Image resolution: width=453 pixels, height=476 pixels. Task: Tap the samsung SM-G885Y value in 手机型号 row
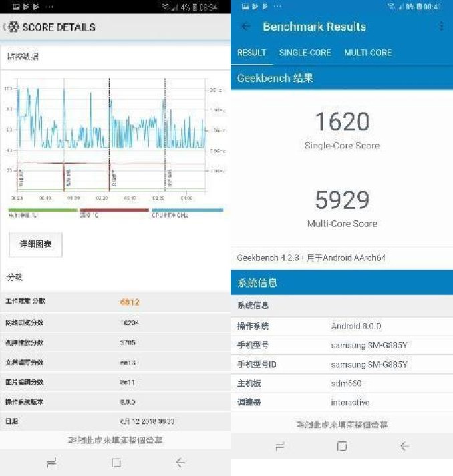[369, 345]
